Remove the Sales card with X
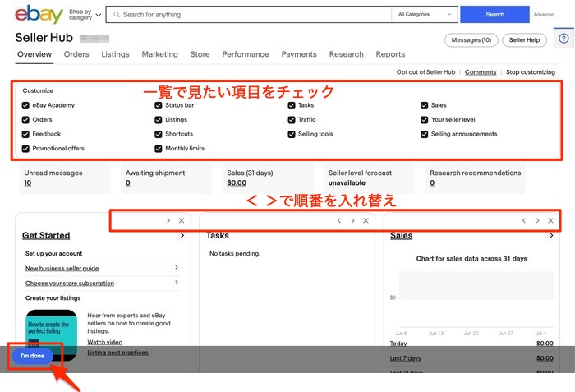 point(550,220)
